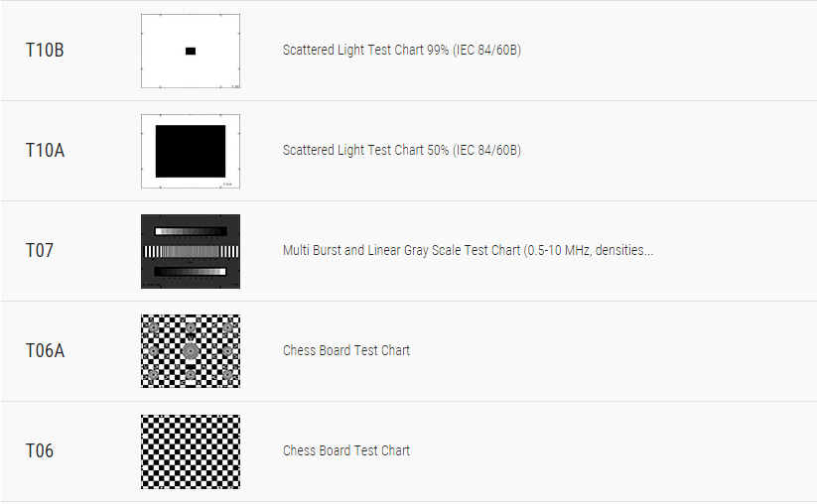The width and height of the screenshot is (817, 504).
Task: Click Chess Board Test Chart text for T06
Action: tap(346, 450)
